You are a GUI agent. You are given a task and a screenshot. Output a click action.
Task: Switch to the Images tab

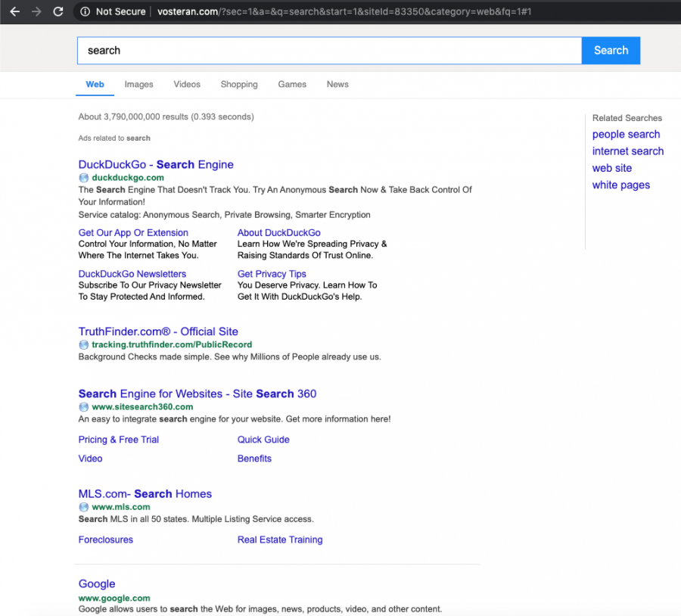(138, 84)
